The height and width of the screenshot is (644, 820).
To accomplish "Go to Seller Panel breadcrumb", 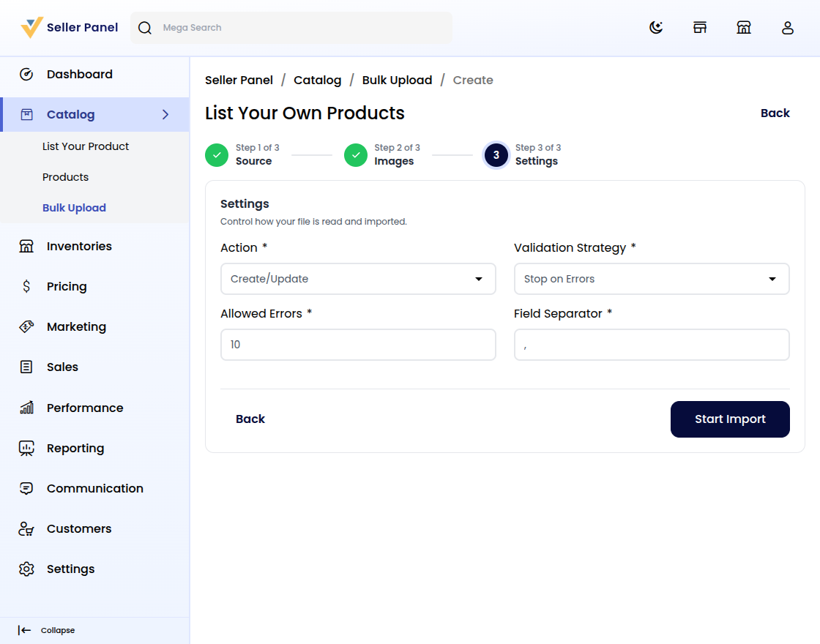I will click(x=239, y=80).
